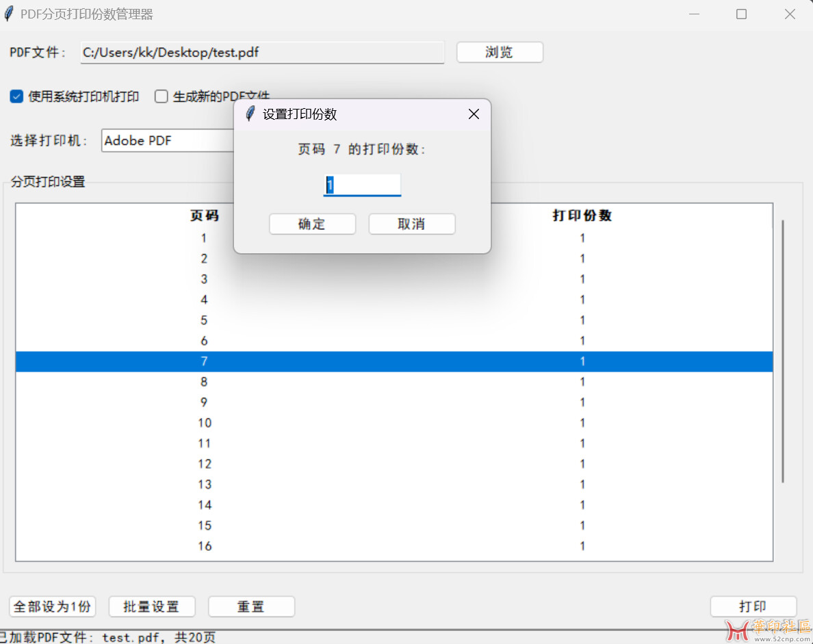Image resolution: width=813 pixels, height=644 pixels.
Task: Click the 浏览 button to pick PDF
Action: (500, 53)
